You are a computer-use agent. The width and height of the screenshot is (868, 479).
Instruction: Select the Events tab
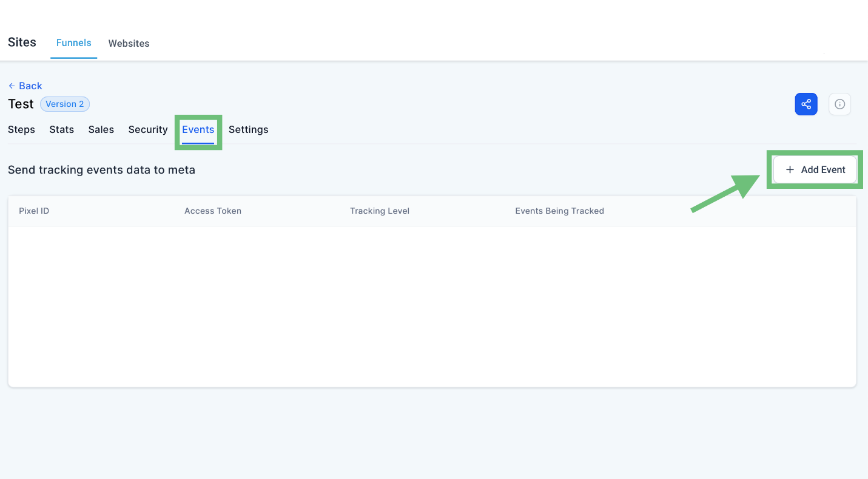[x=198, y=129]
